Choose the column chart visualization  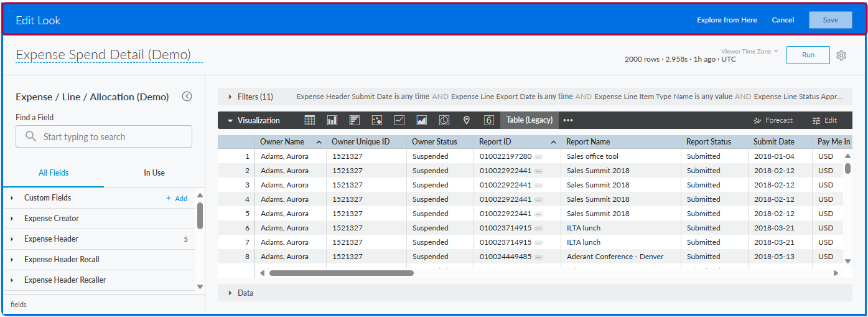coord(332,120)
